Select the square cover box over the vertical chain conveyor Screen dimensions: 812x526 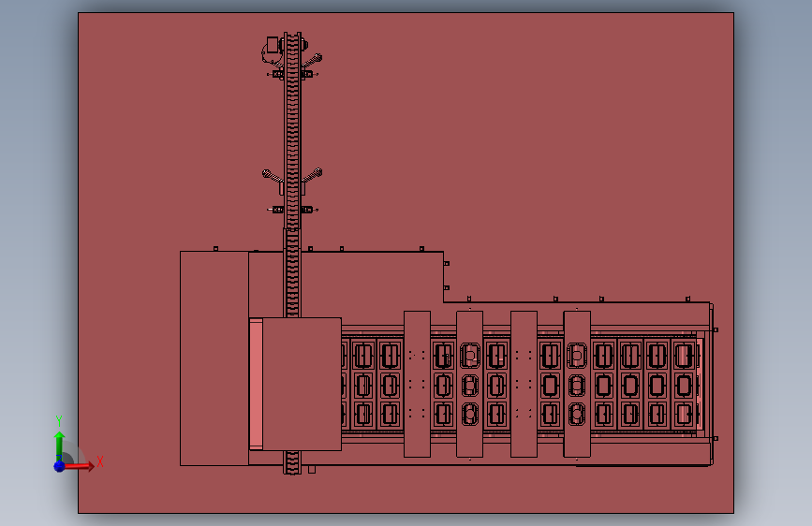click(x=302, y=384)
